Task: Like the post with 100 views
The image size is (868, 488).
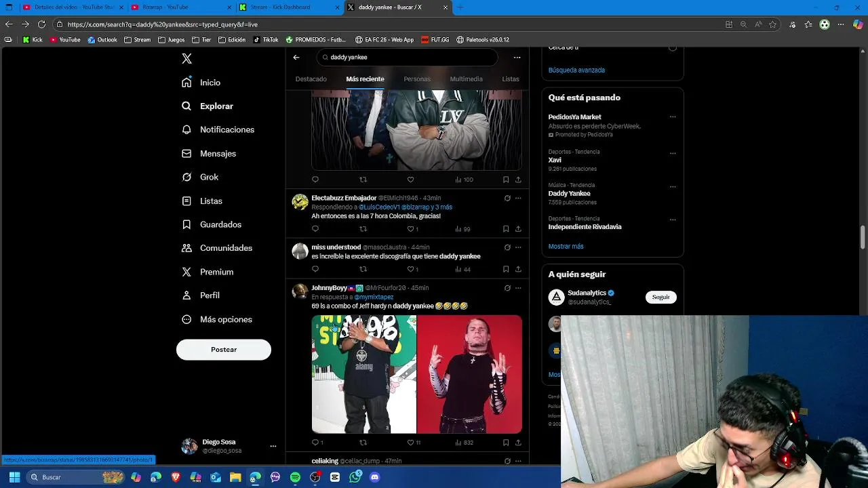Action: 410,180
